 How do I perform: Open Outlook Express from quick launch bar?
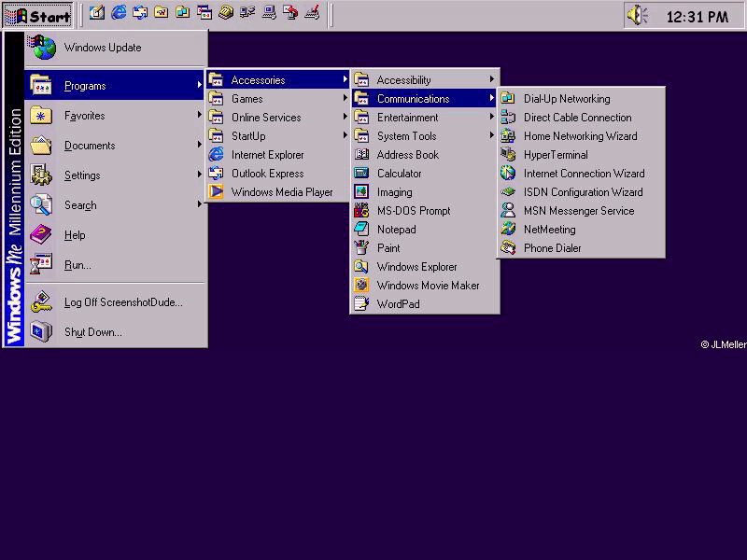(x=140, y=13)
